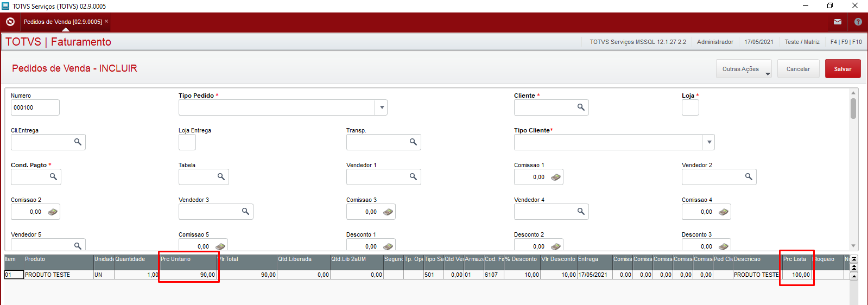Image resolution: width=868 pixels, height=305 pixels.
Task: Open the Vendedor 1 lookup magnifier
Action: (x=413, y=177)
